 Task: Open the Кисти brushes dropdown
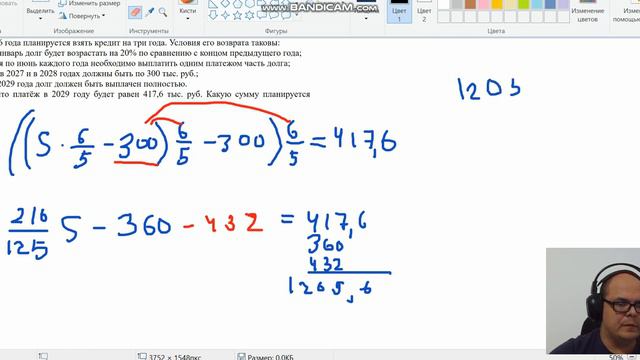(x=188, y=19)
